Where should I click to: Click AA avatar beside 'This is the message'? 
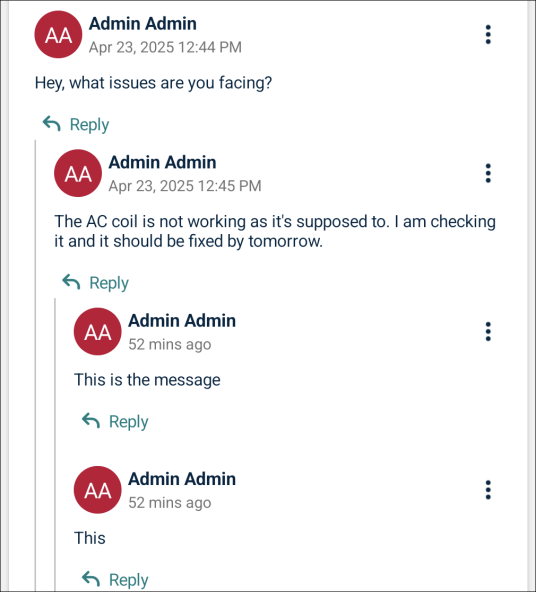pos(97,331)
